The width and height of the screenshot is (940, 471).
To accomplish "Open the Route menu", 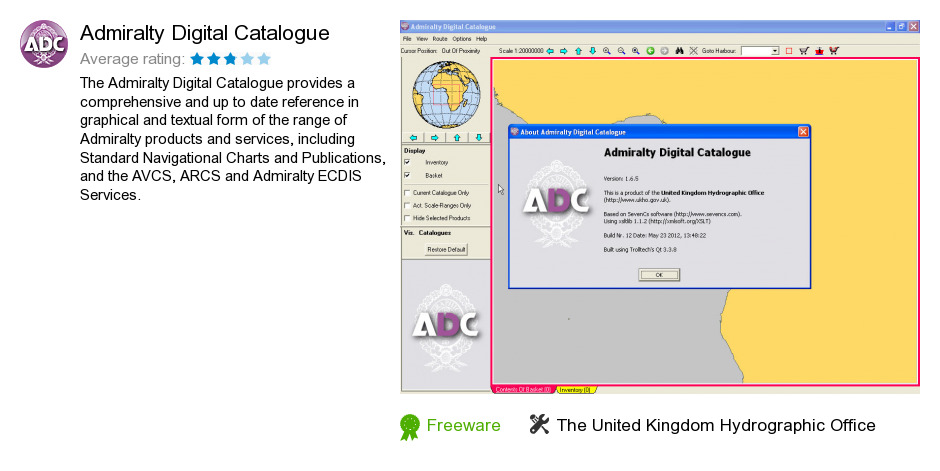I will coord(439,38).
